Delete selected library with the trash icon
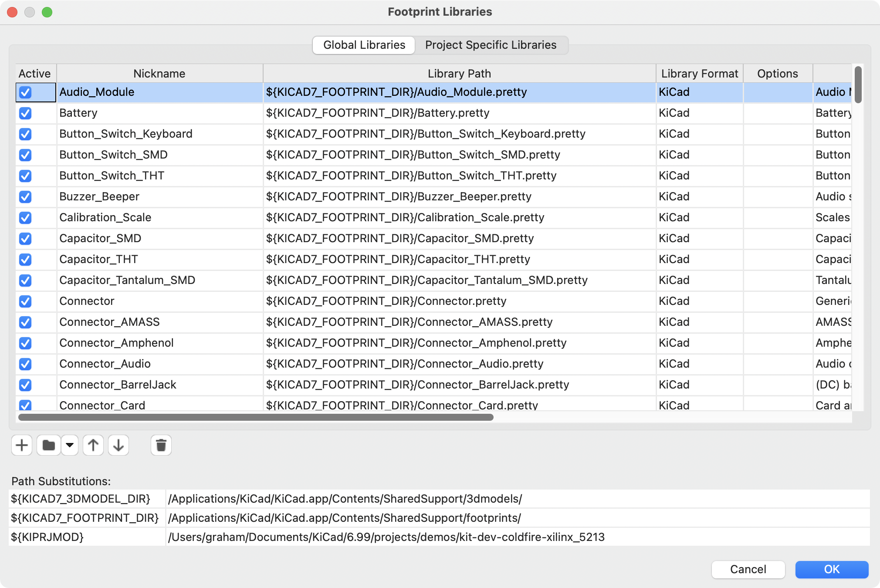 pyautogui.click(x=161, y=445)
